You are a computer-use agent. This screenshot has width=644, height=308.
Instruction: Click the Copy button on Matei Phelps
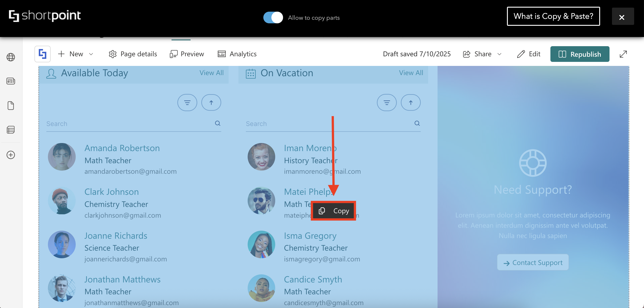point(333,211)
